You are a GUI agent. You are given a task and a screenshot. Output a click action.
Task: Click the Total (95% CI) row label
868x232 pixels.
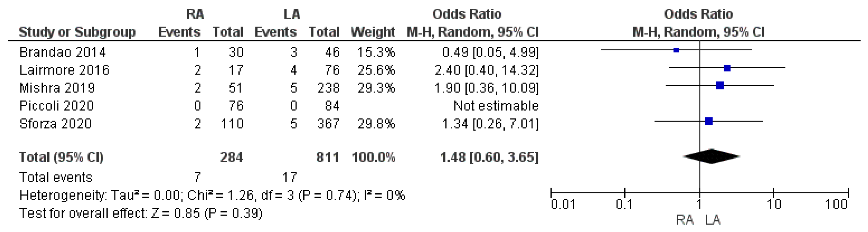61,157
